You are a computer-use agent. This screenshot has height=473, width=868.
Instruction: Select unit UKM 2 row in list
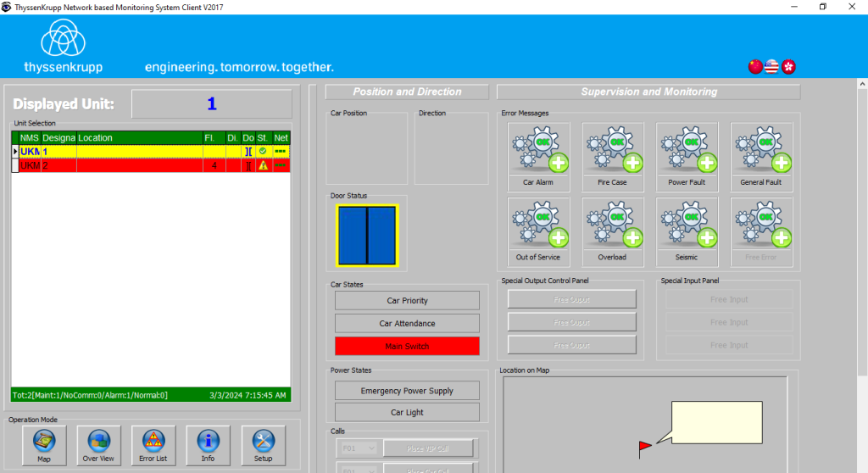127,166
